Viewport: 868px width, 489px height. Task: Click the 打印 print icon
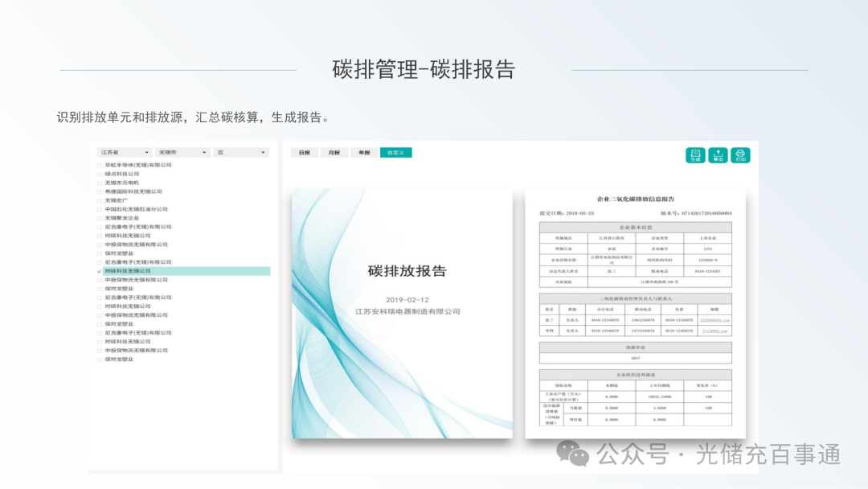[x=740, y=155]
